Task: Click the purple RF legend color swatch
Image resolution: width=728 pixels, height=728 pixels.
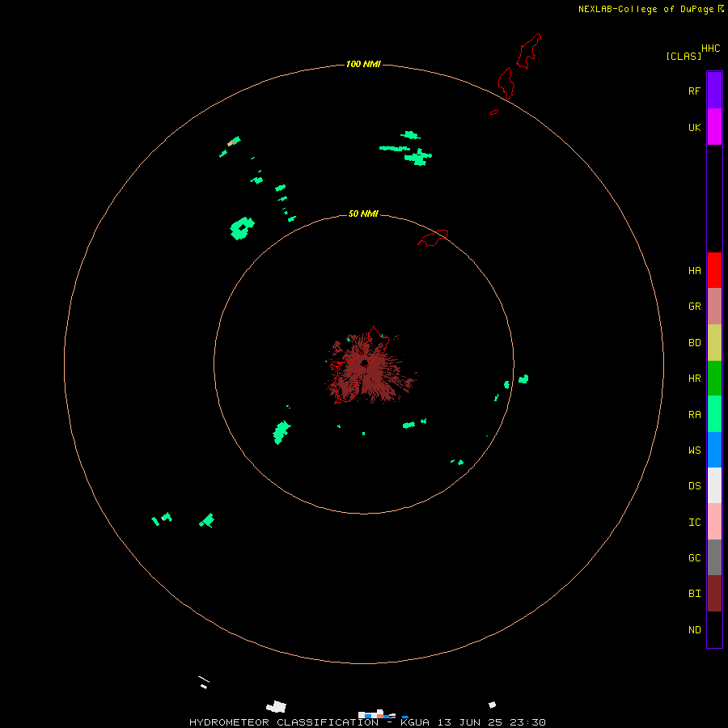Action: point(714,90)
